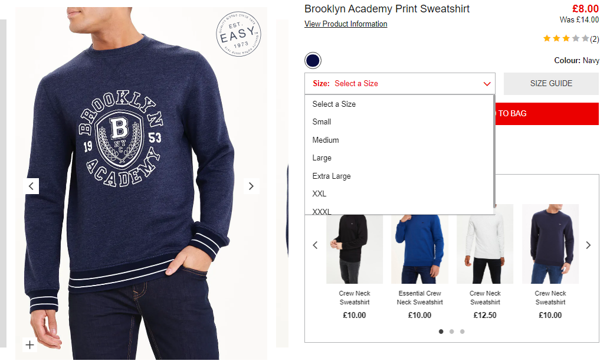Show previous product image with left arrow
Screen dimensions: 610x364
31,186
